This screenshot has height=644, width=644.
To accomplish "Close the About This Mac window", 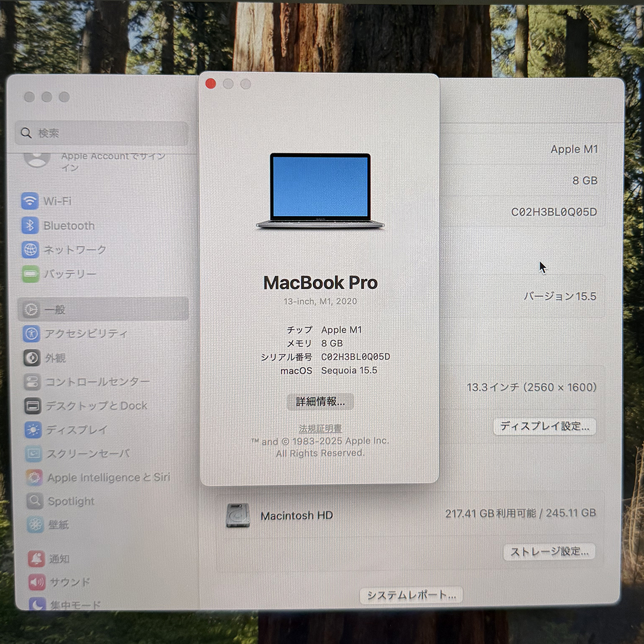I will coord(211,84).
